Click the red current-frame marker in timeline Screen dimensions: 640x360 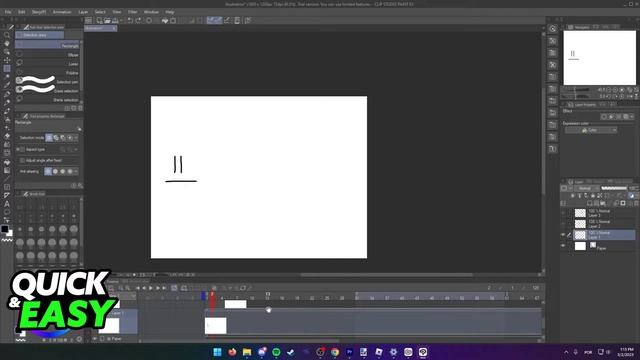[213, 300]
